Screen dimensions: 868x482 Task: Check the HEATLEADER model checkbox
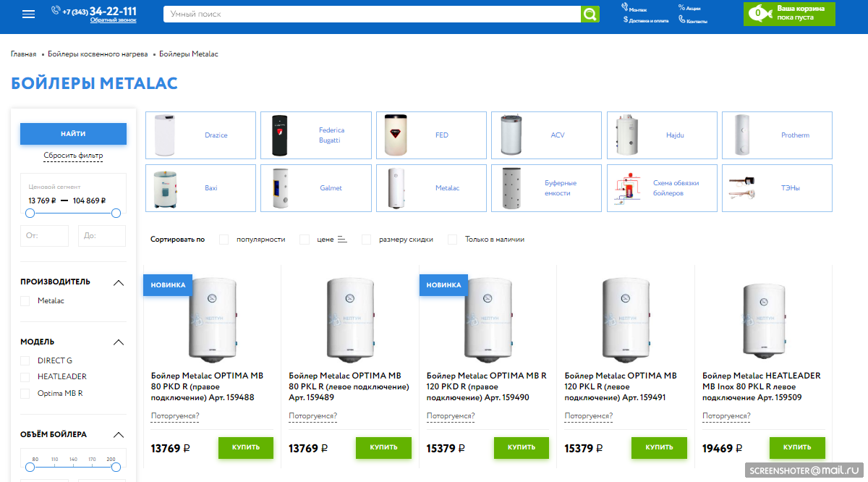click(x=25, y=377)
